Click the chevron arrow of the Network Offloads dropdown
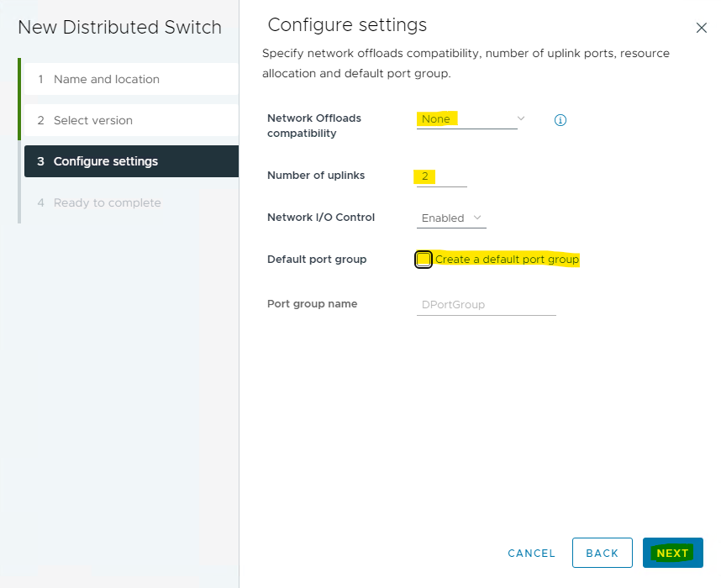The width and height of the screenshot is (721, 588). click(x=521, y=118)
